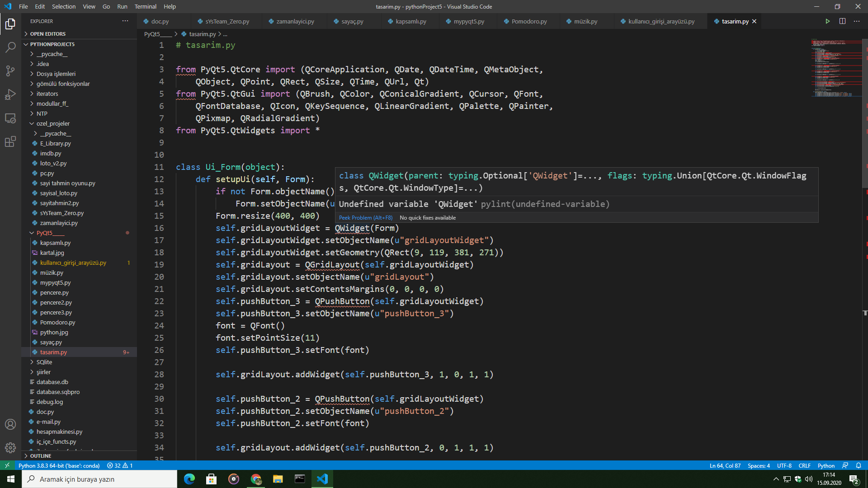Open Remote Explorer view in activity bar

tap(10, 118)
